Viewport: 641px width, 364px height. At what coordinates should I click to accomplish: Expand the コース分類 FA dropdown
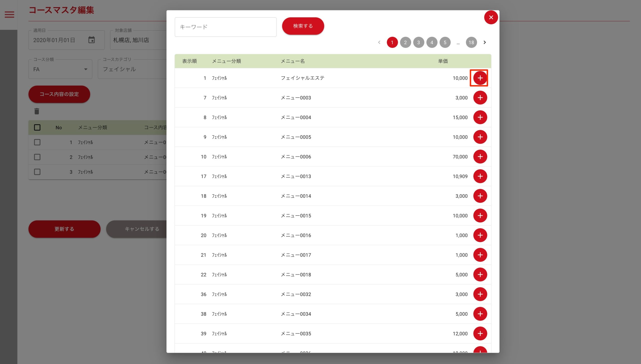[85, 69]
